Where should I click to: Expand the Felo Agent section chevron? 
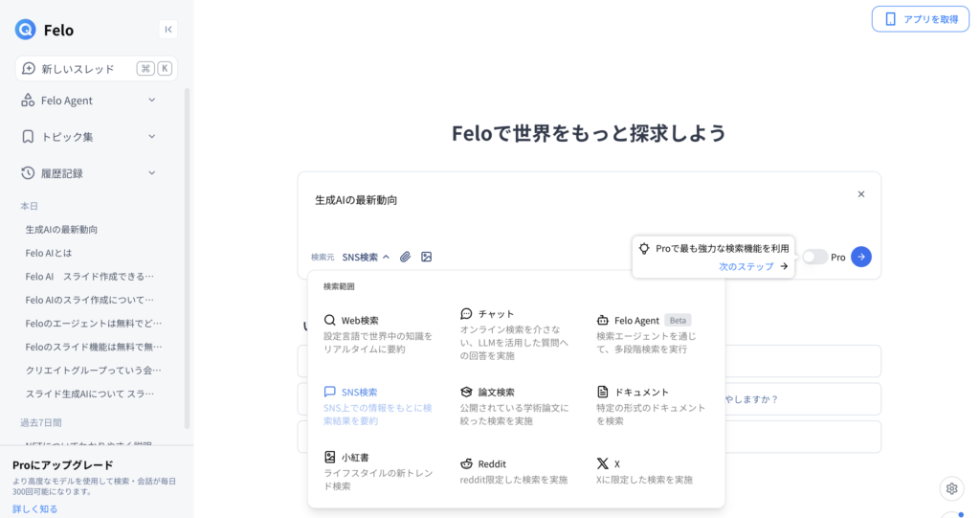click(x=152, y=101)
